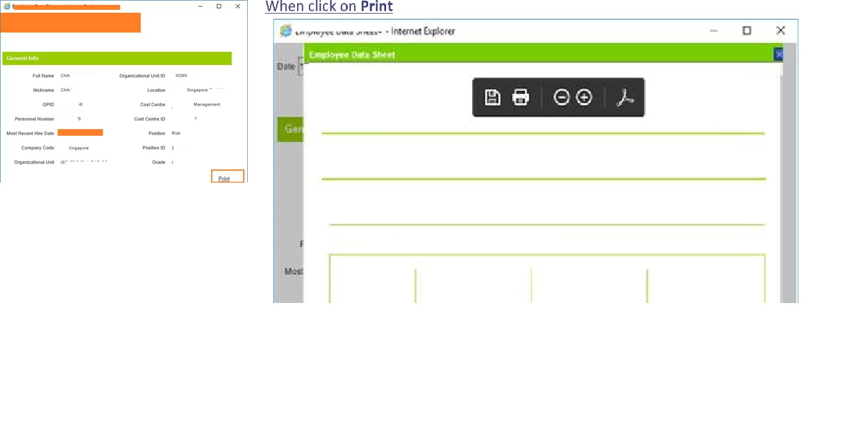Zoom out with the minus icon
Screen dimensions: 868x432
point(562,97)
